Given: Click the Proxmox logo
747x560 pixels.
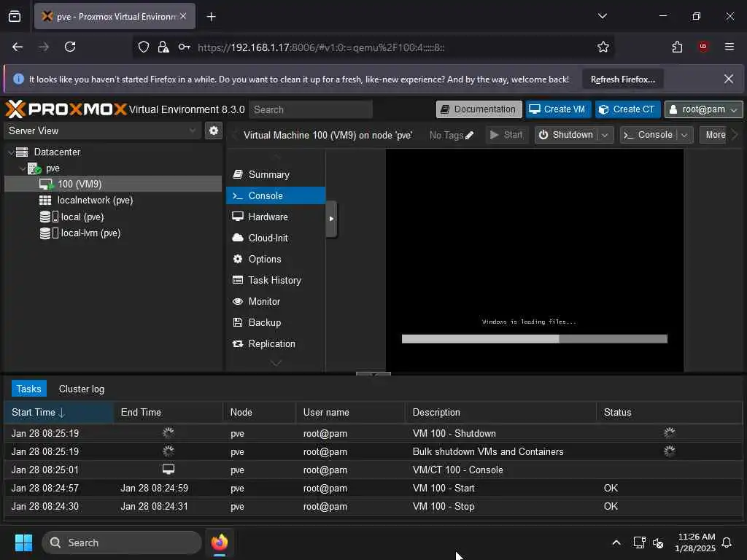Looking at the screenshot, I should pyautogui.click(x=66, y=109).
